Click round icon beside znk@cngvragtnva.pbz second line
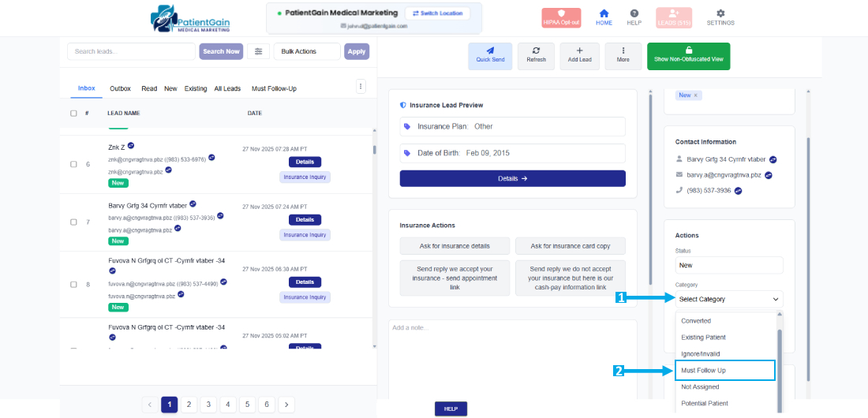868x418 pixels. [x=168, y=170]
